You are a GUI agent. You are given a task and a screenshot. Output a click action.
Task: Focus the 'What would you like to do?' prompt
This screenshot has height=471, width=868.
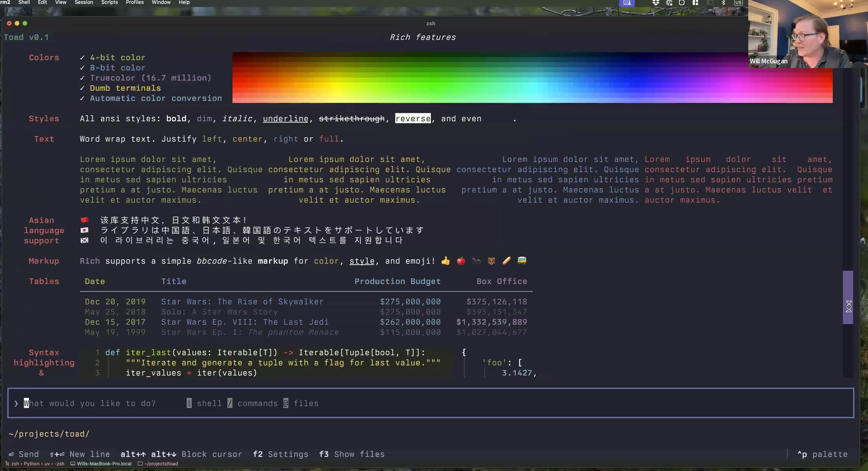click(x=90, y=403)
